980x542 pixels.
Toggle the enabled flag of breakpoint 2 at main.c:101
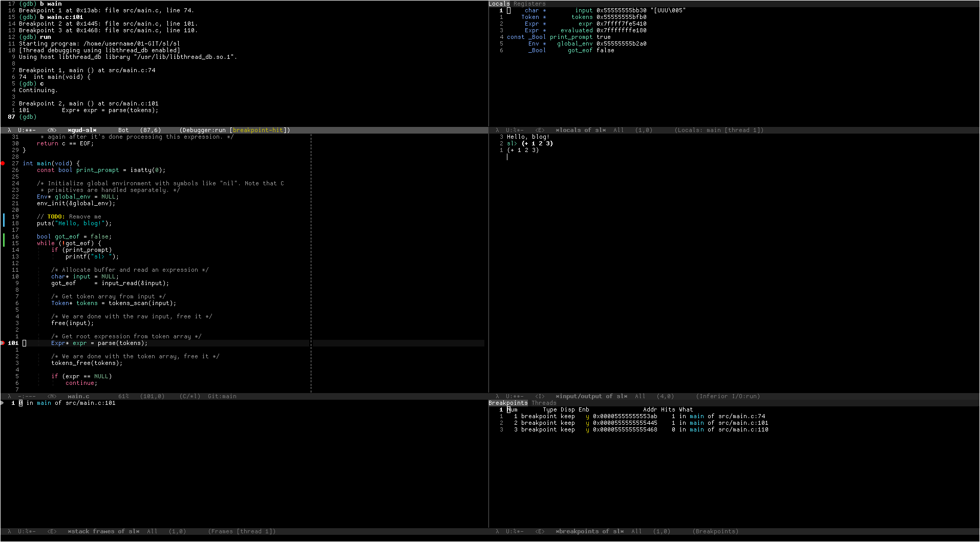click(587, 423)
